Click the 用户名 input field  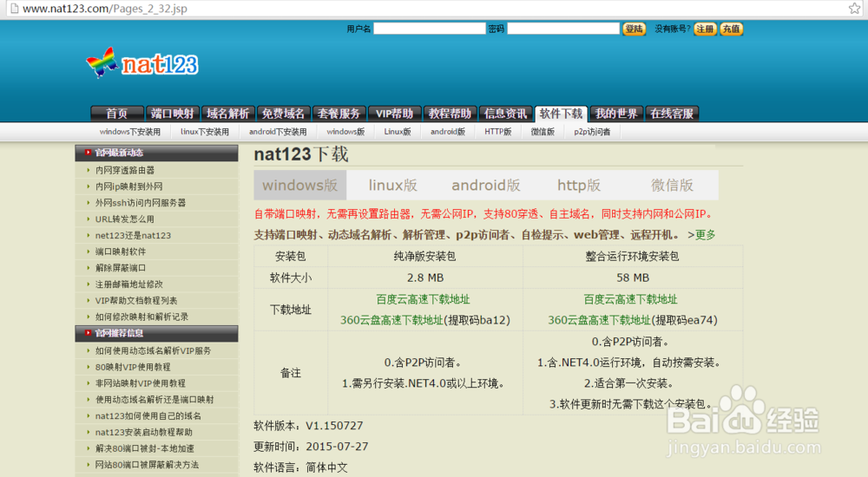430,29
